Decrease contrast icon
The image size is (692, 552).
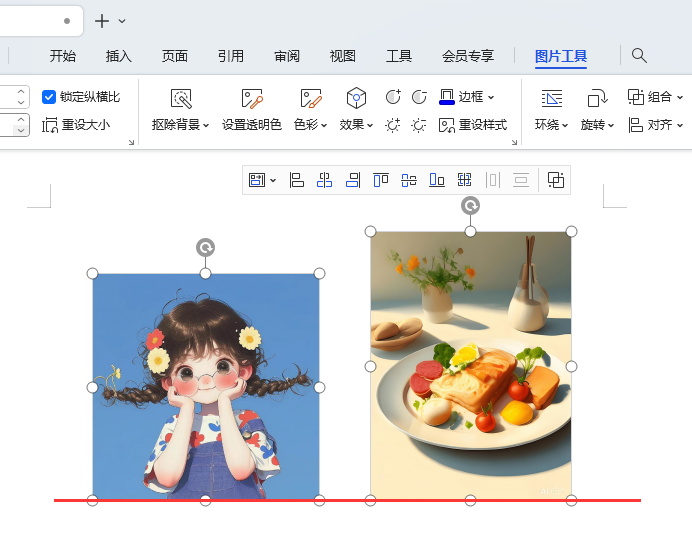coord(419,97)
